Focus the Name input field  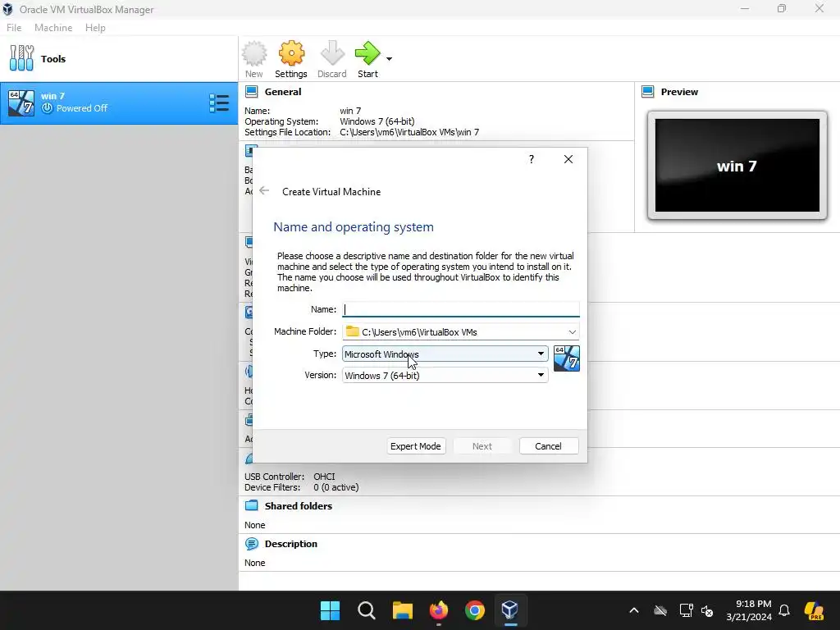(461, 309)
